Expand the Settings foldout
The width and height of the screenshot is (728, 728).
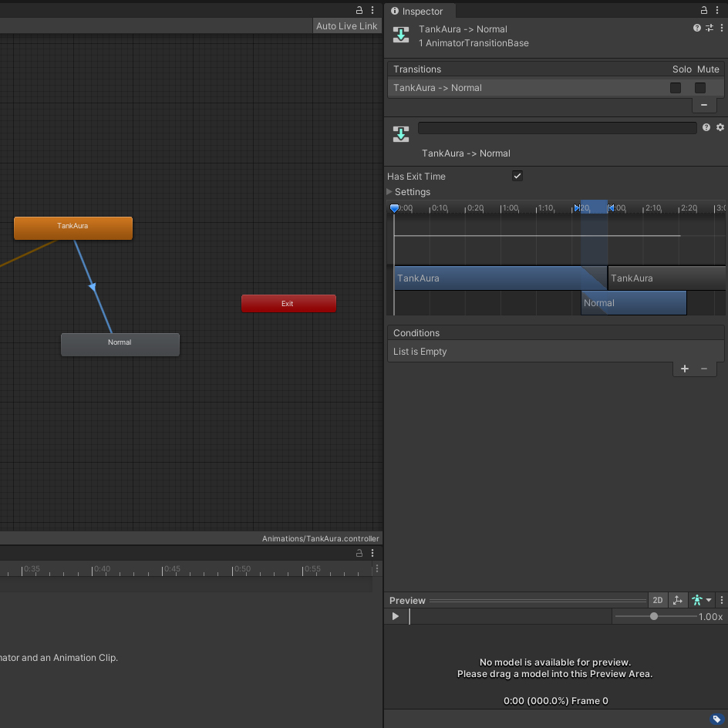[389, 191]
